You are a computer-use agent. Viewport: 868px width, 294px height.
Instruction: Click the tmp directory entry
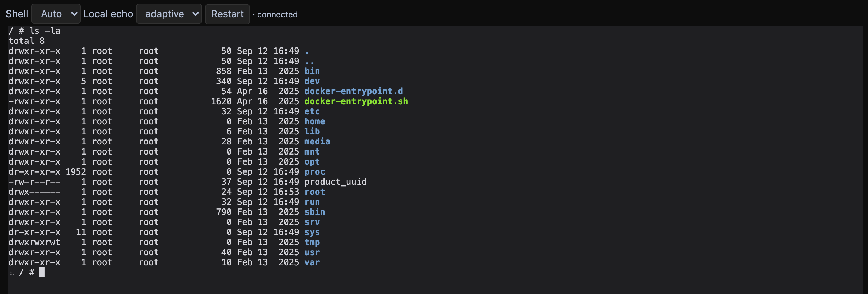312,242
